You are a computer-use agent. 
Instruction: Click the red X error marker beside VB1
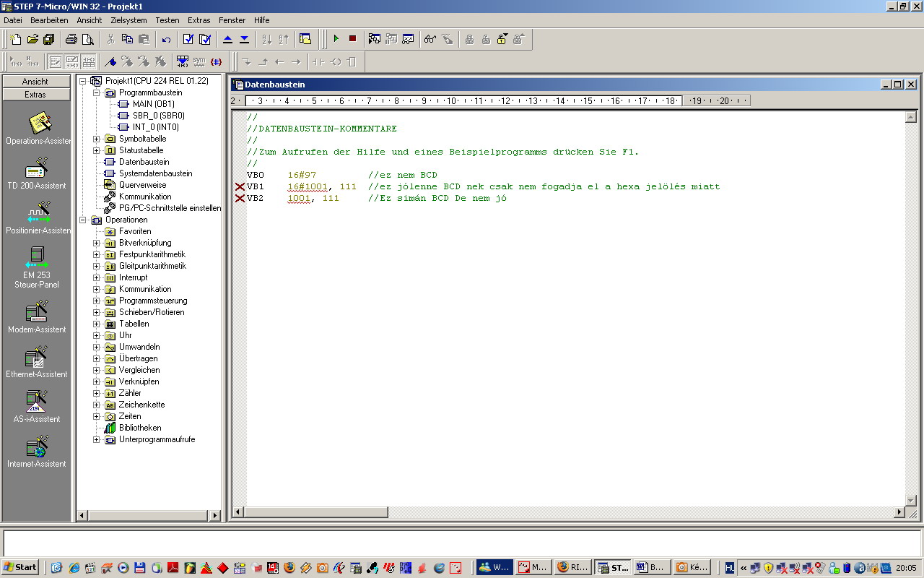(240, 186)
